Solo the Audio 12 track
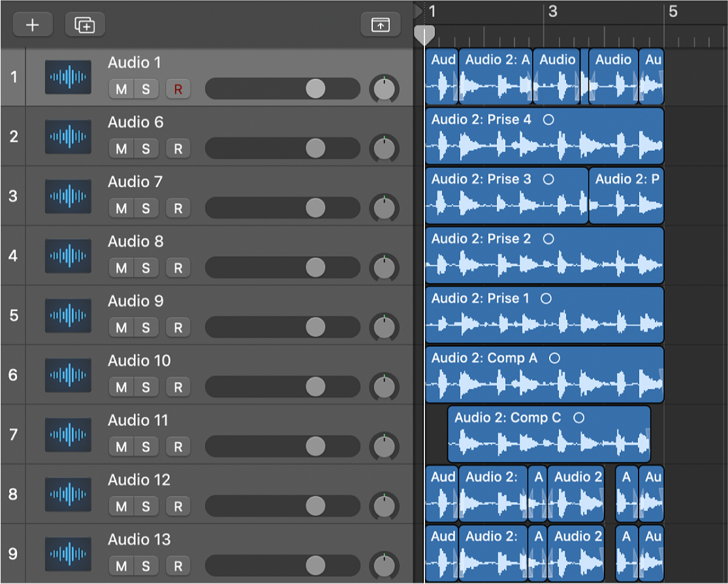This screenshot has height=584, width=728. pyautogui.click(x=146, y=506)
